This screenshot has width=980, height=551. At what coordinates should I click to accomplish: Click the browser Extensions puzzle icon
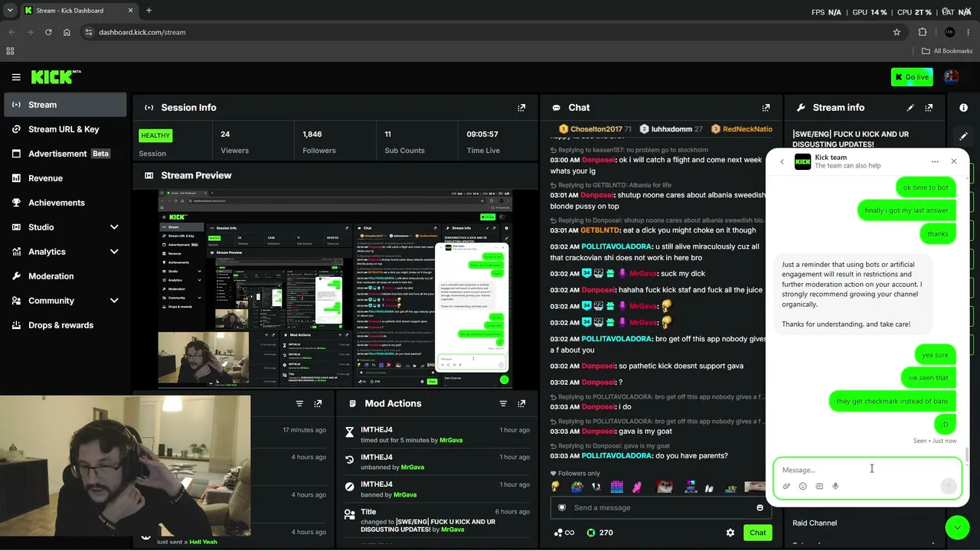pyautogui.click(x=922, y=32)
